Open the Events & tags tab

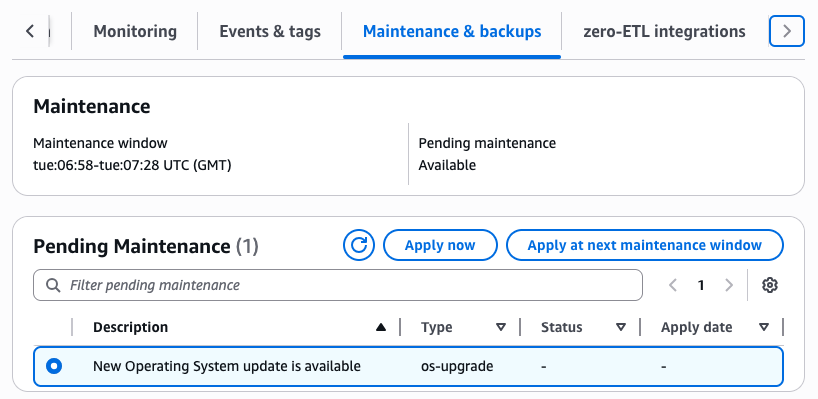click(270, 31)
